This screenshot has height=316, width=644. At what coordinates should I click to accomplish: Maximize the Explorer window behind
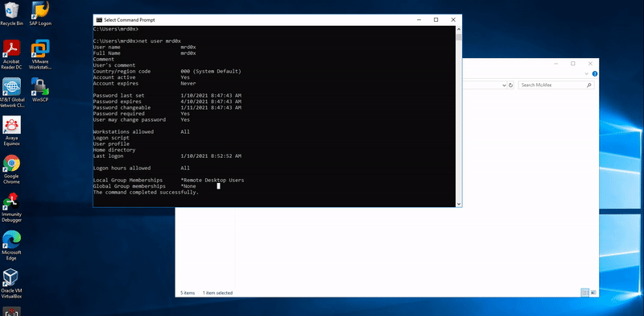[x=573, y=64]
